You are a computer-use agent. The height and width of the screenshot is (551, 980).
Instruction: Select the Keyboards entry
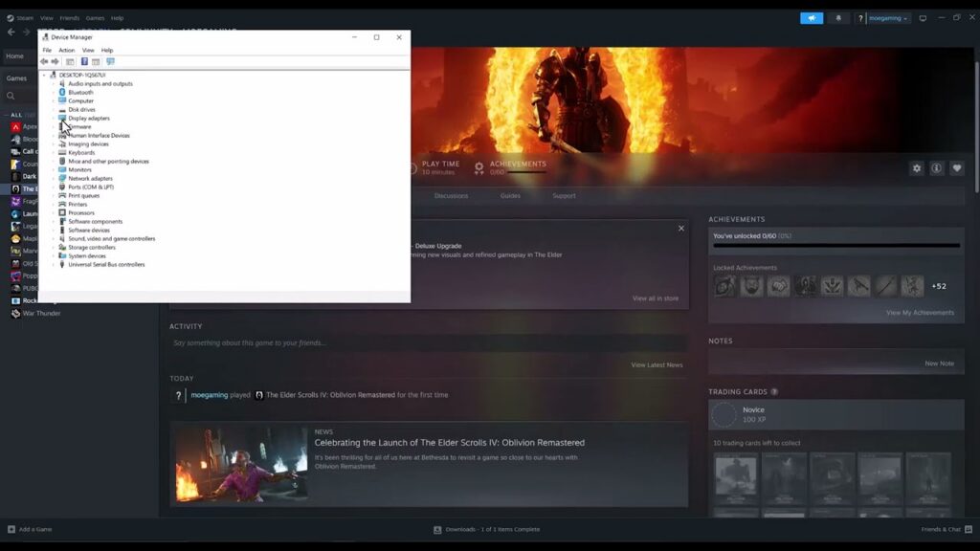[x=81, y=153]
